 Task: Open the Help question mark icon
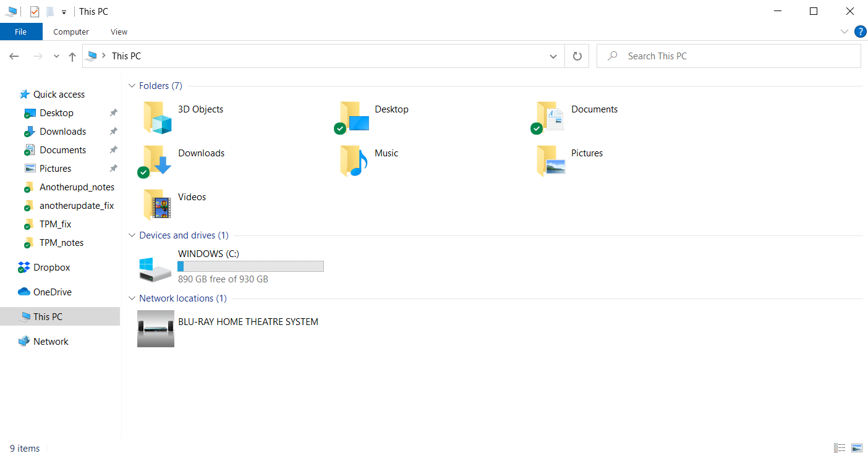860,32
